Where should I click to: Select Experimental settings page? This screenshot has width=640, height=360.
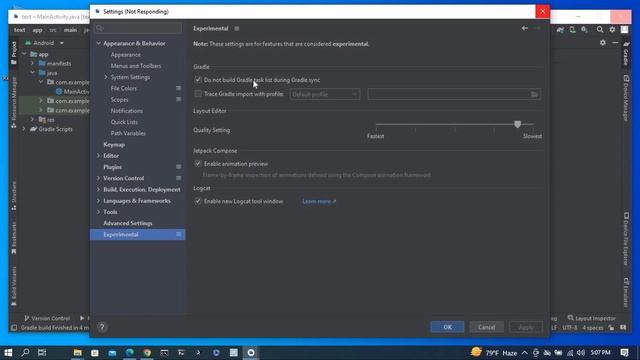[138, 234]
